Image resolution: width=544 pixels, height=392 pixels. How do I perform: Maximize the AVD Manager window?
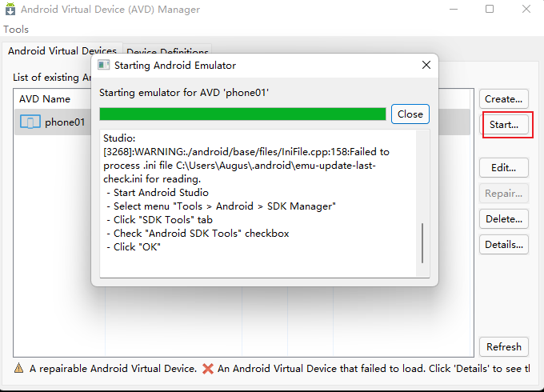coord(489,9)
